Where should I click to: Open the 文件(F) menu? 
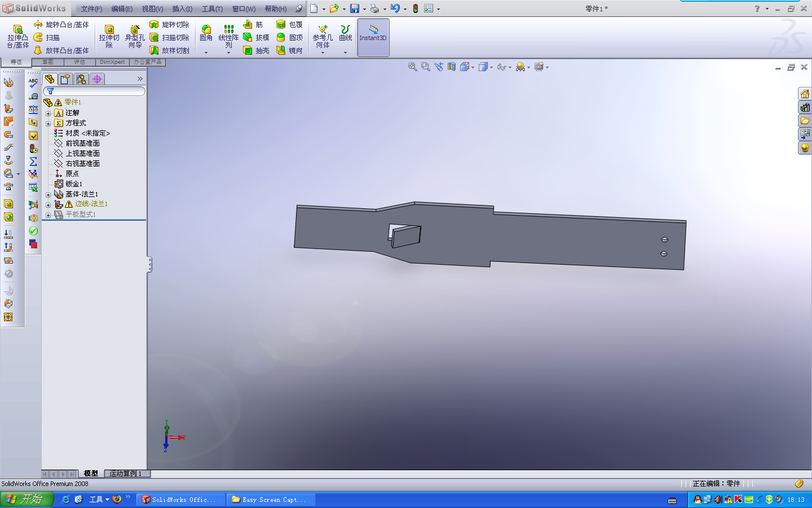91,9
